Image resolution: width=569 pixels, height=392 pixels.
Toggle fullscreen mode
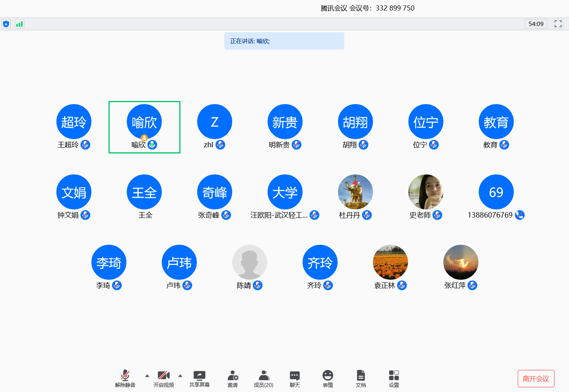click(x=558, y=24)
